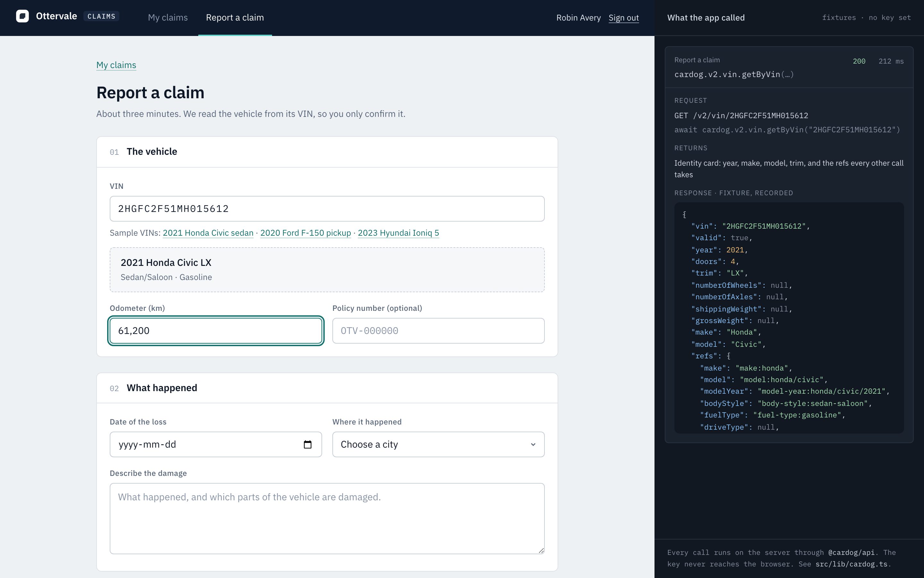The width and height of the screenshot is (924, 578).
Task: Expand the Choose a city dropdown
Action: click(438, 444)
